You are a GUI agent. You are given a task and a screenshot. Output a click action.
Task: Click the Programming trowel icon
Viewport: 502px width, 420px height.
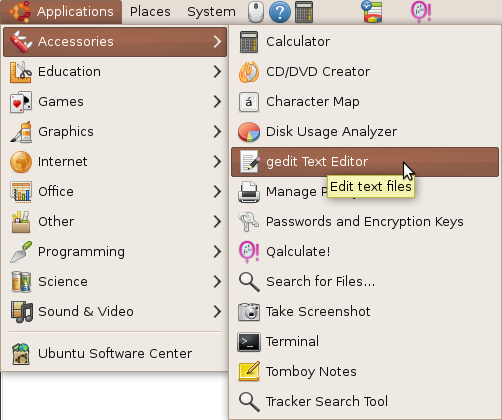(21, 252)
